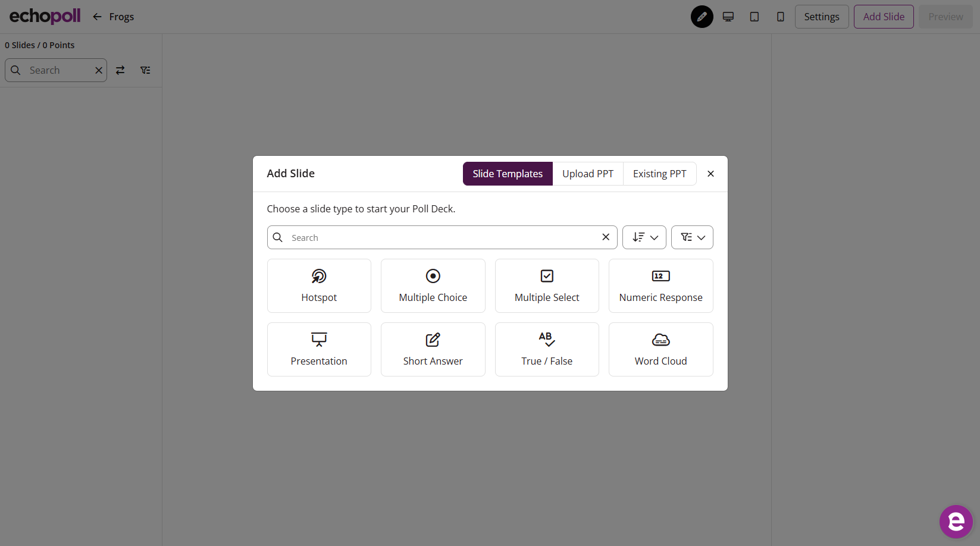980x546 pixels.
Task: Click the echopoll logo
Action: pyautogui.click(x=45, y=16)
